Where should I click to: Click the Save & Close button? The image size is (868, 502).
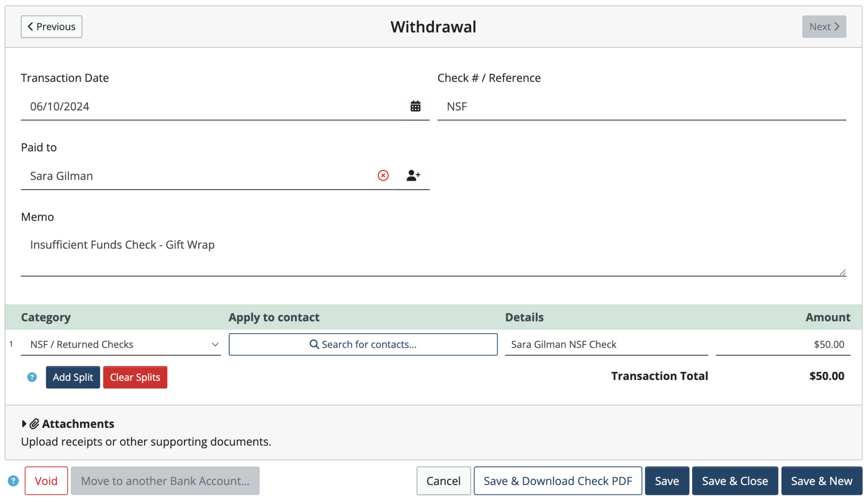(734, 481)
